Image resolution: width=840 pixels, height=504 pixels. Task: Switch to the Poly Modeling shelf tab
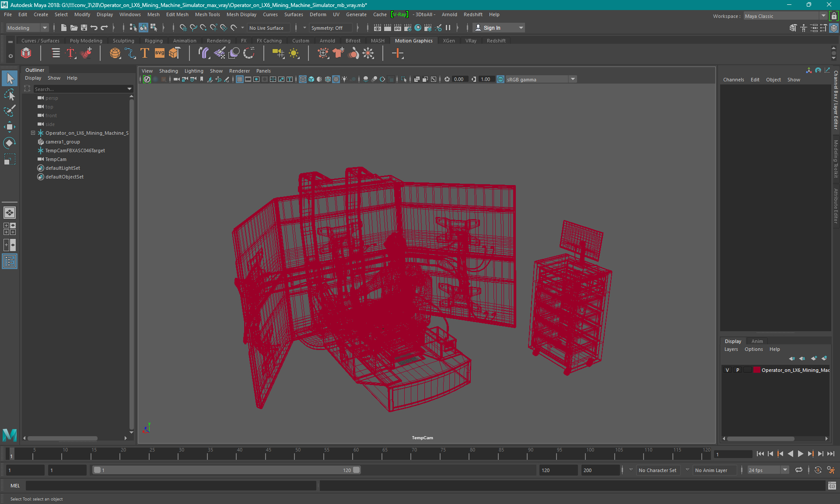point(86,41)
